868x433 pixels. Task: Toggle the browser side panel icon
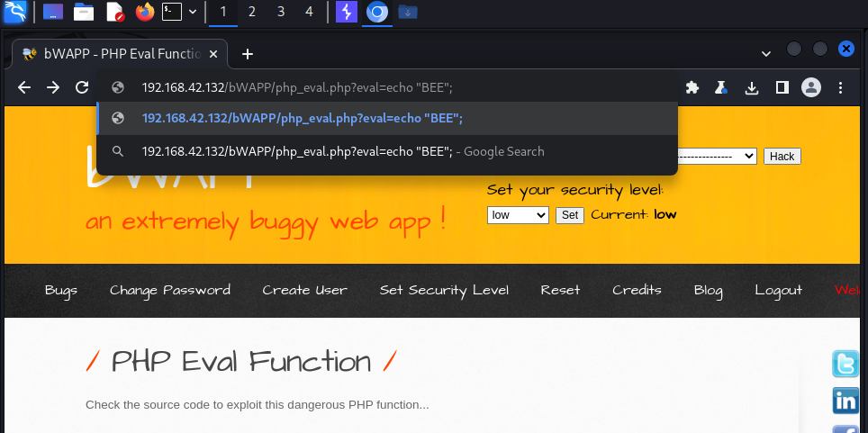click(782, 87)
